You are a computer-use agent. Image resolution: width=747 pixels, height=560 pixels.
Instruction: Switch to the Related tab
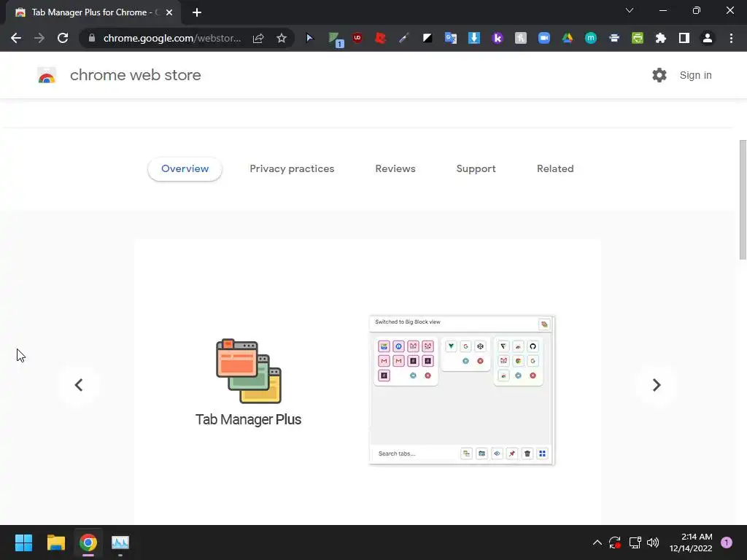click(555, 168)
